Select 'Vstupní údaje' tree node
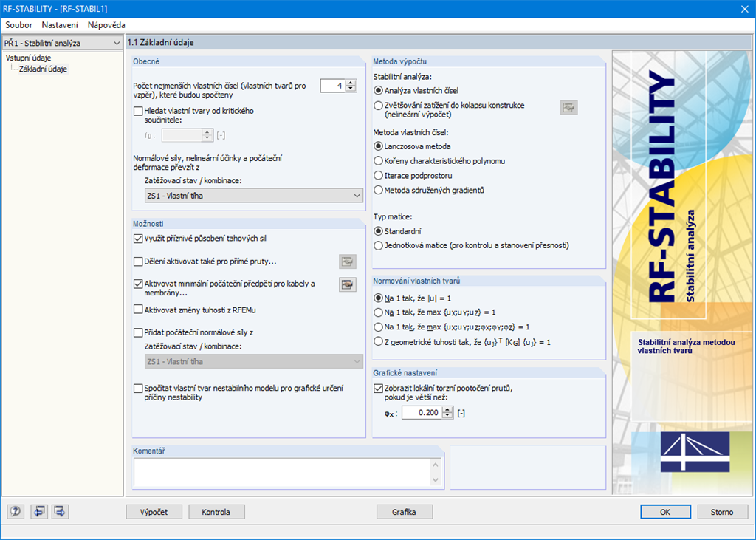 pyautogui.click(x=29, y=58)
